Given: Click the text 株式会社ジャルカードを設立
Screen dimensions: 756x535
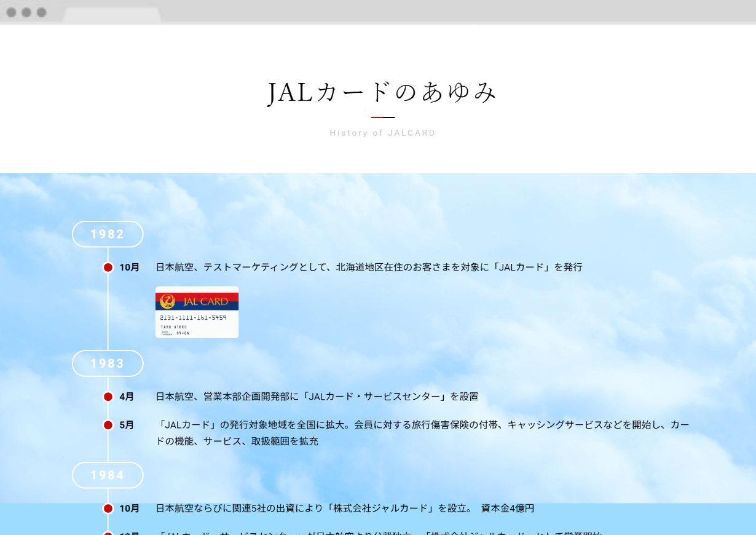Looking at the screenshot, I should point(345,509).
